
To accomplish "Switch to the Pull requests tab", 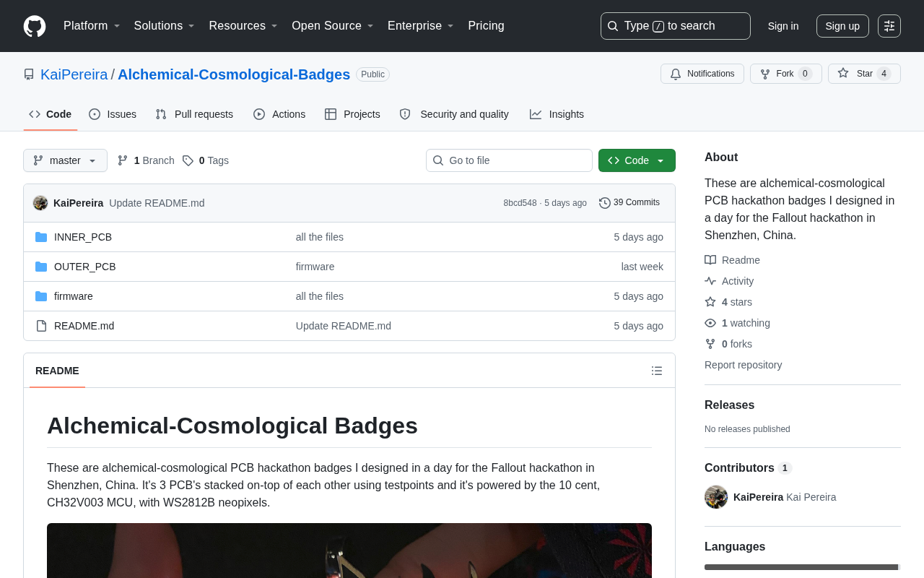I will pyautogui.click(x=194, y=114).
